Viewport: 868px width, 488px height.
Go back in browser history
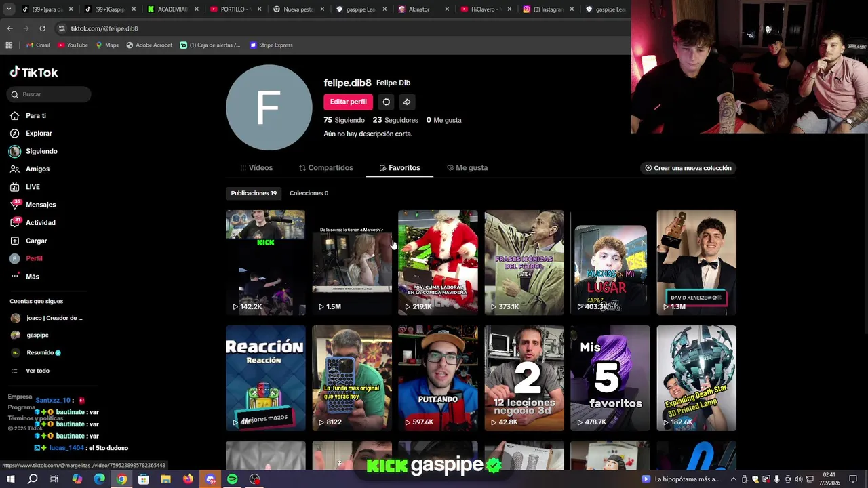pyautogui.click(x=9, y=28)
